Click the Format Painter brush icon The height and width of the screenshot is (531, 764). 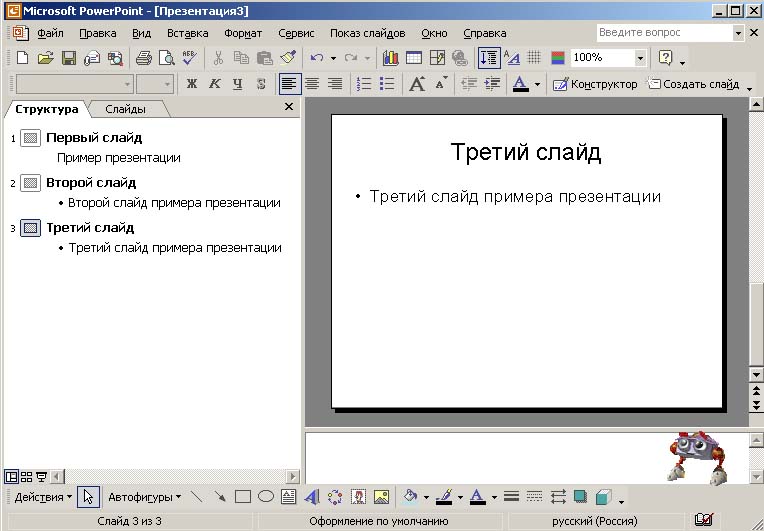click(x=288, y=58)
